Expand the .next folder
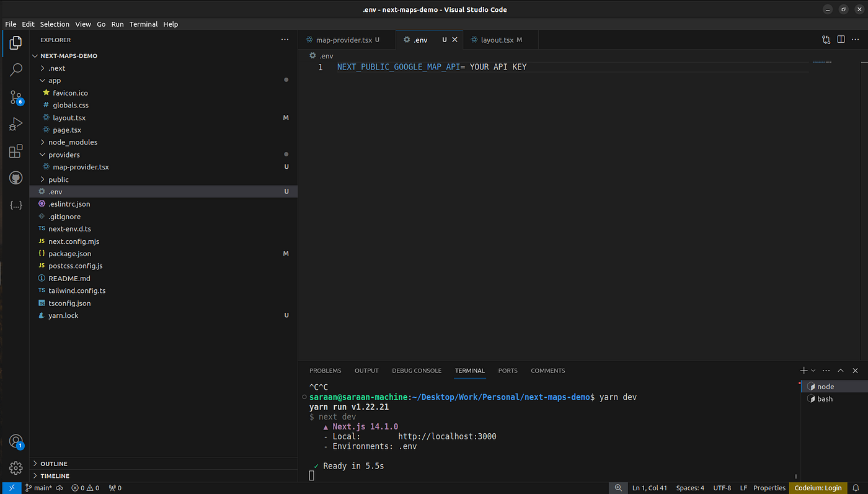 (164, 68)
